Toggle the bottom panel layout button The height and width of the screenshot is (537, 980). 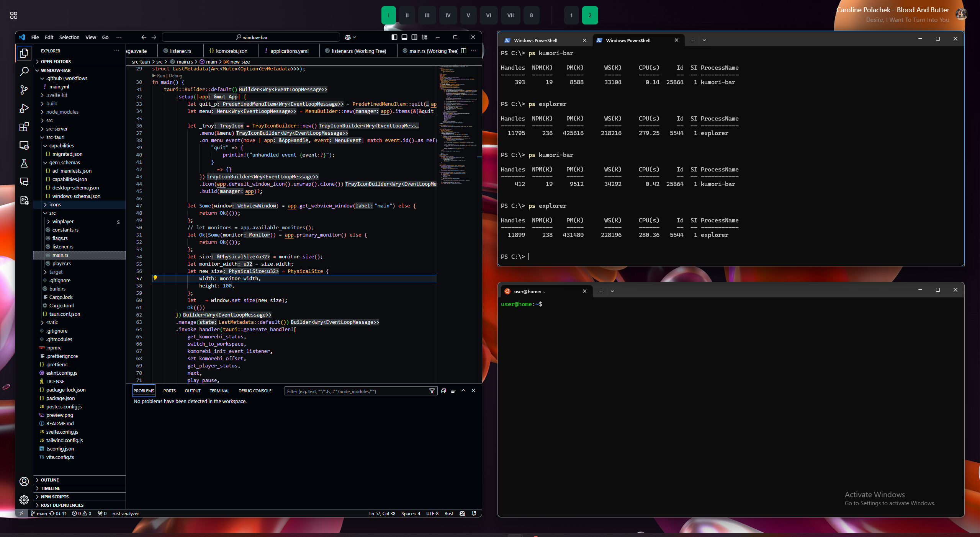pos(404,37)
